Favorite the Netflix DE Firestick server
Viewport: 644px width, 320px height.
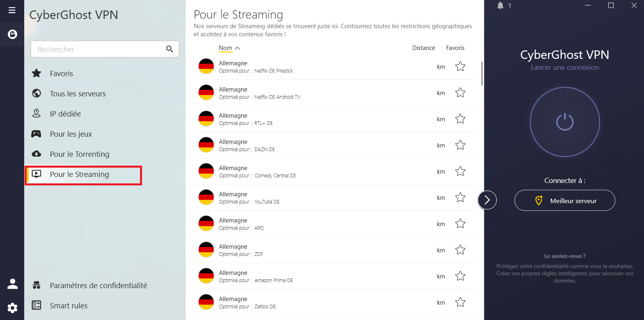tap(460, 66)
